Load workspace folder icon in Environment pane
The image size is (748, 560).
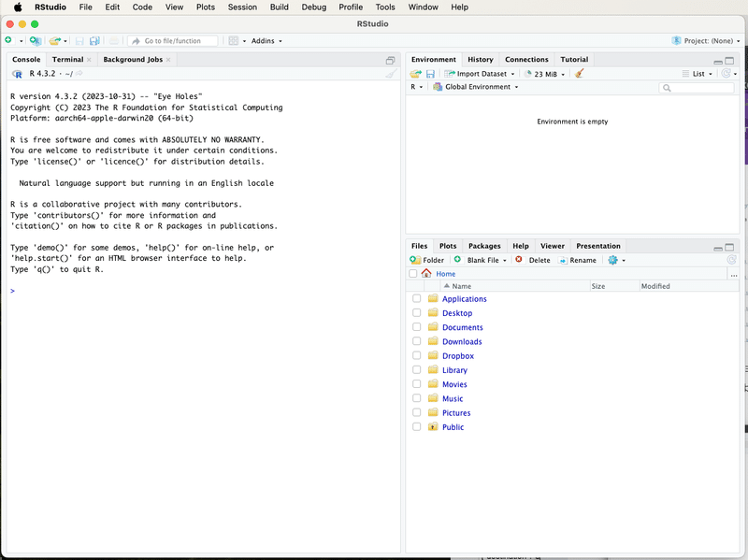coord(415,74)
